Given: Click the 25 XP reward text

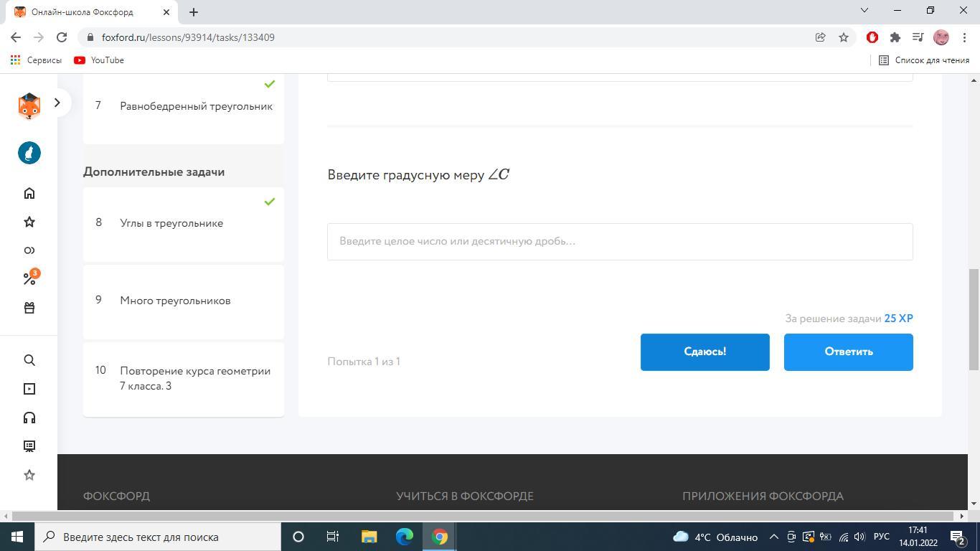Looking at the screenshot, I should click(898, 319).
